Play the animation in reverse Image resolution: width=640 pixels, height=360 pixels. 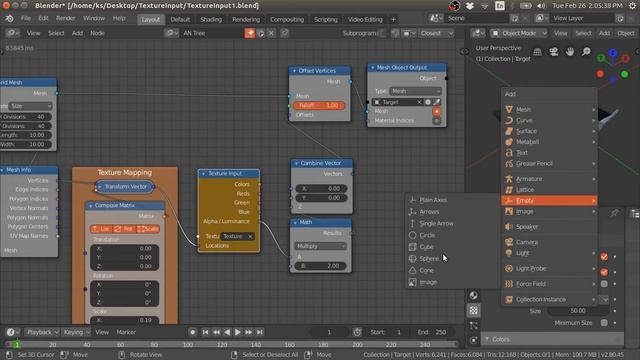pyautogui.click(x=227, y=332)
